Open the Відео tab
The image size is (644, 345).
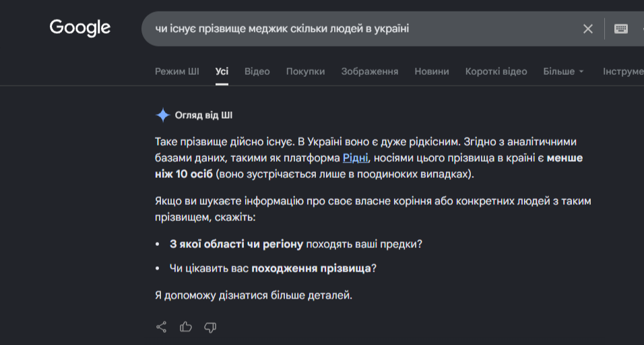(x=257, y=71)
